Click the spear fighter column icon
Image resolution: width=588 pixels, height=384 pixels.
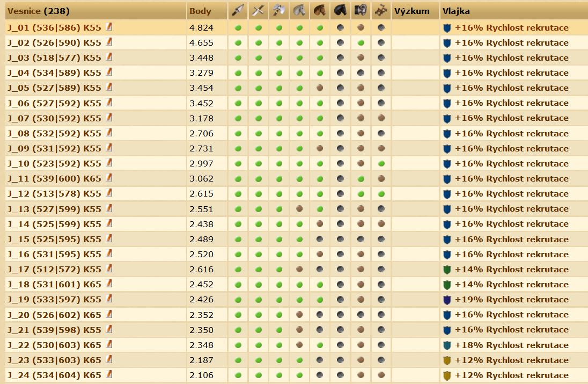pos(238,11)
